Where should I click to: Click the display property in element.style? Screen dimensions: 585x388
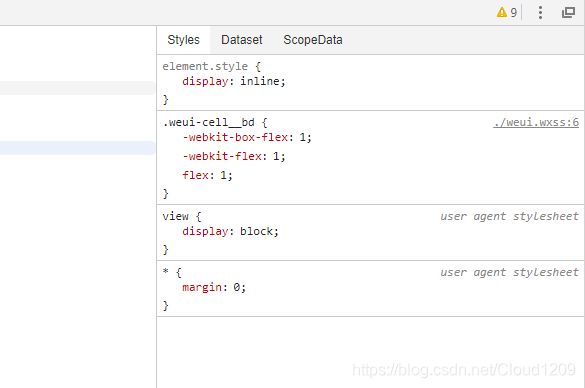(x=205, y=81)
